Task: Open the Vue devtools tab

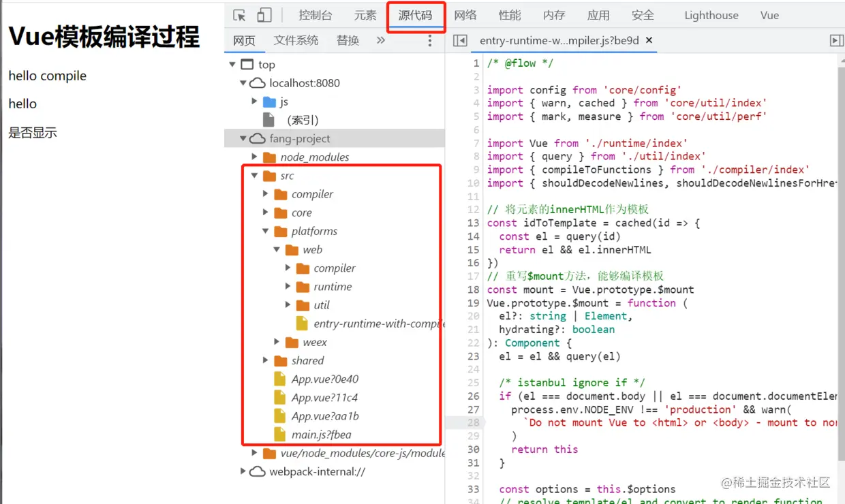Action: coord(769,15)
